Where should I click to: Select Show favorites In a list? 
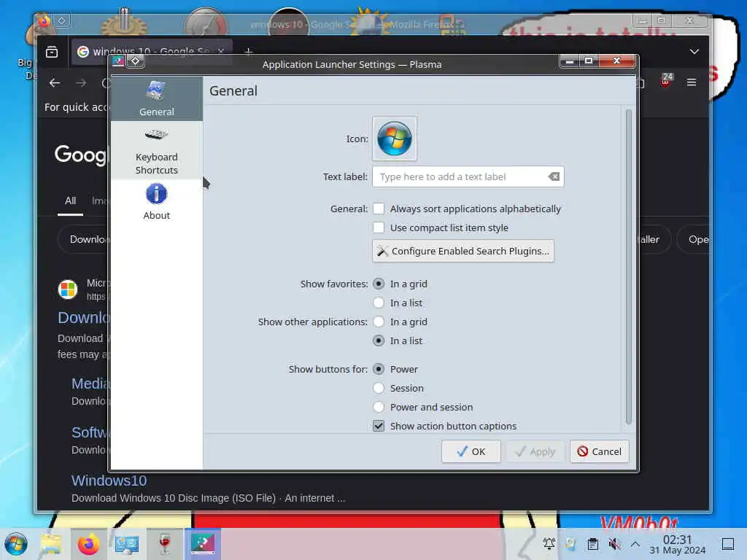(x=379, y=303)
